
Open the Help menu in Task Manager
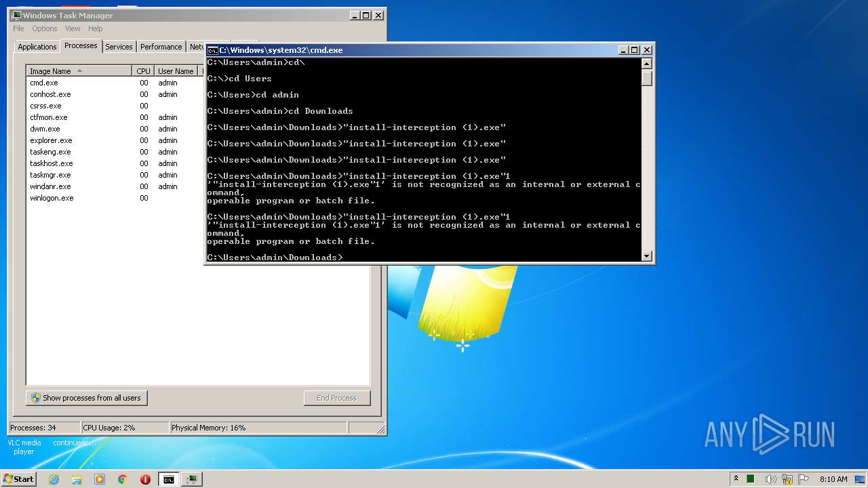point(95,28)
